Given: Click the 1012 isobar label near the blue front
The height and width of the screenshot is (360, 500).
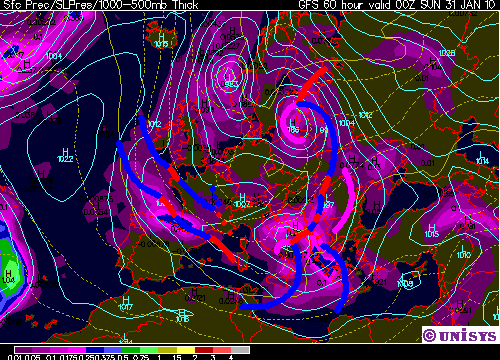Looking at the screenshot, I should coord(154,124).
